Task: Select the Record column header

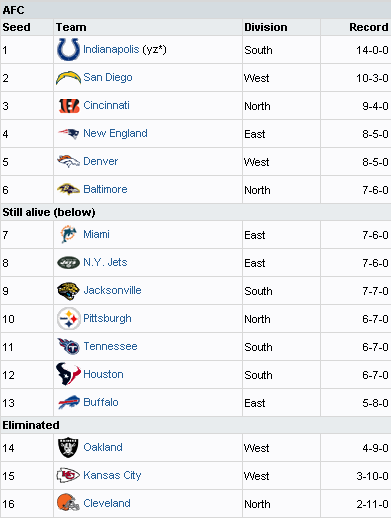Action: 369,27
